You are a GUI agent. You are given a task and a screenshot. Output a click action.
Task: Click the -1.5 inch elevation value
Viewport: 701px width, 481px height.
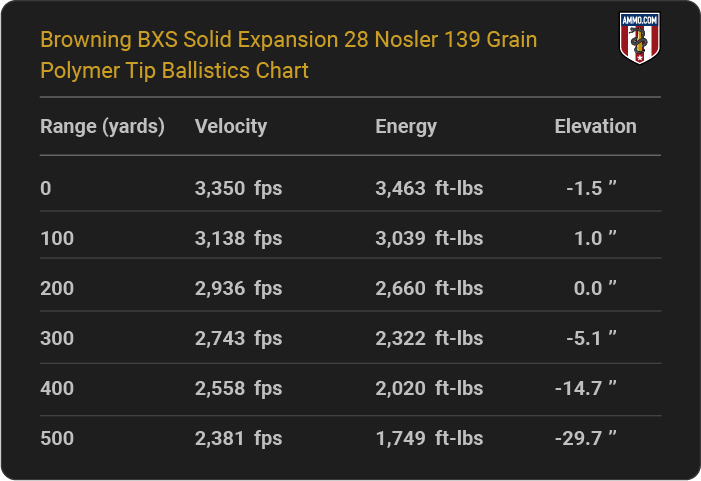[591, 188]
